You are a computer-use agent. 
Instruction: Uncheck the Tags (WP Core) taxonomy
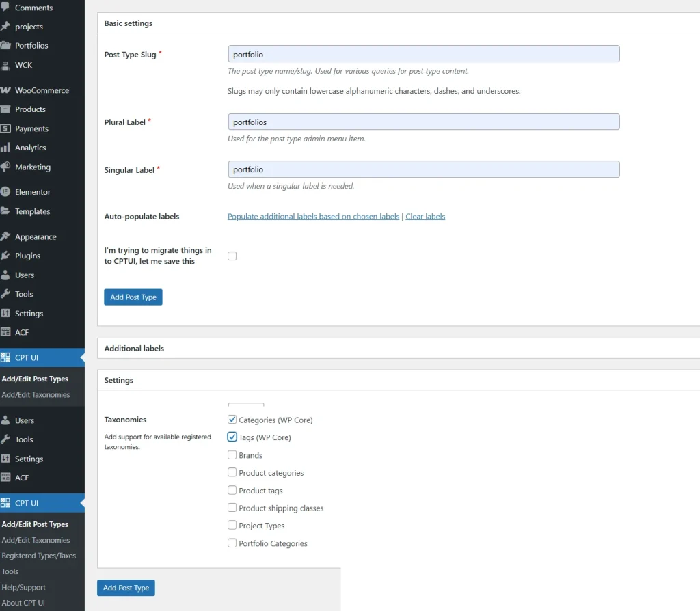tap(232, 436)
